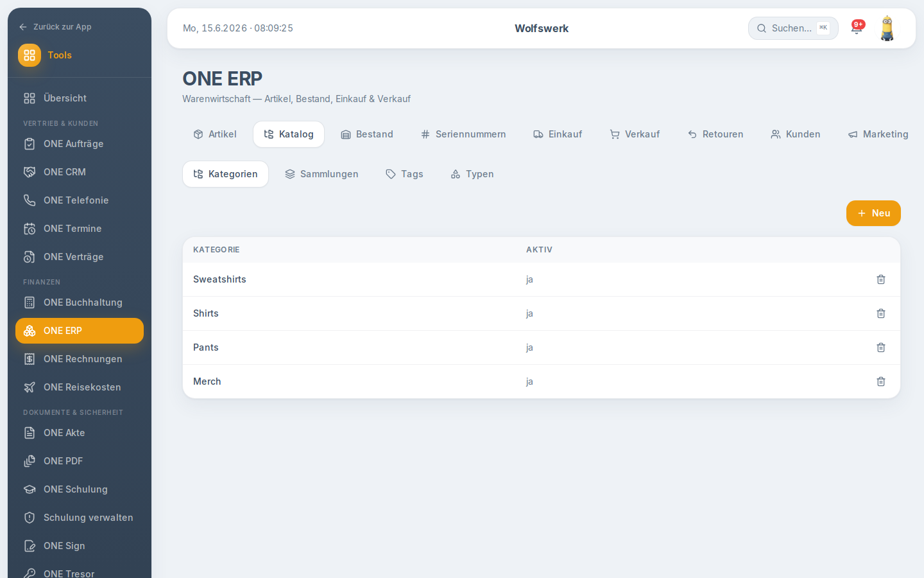Click the ONE ERP boxes icon
The height and width of the screenshot is (578, 924).
pyautogui.click(x=30, y=331)
